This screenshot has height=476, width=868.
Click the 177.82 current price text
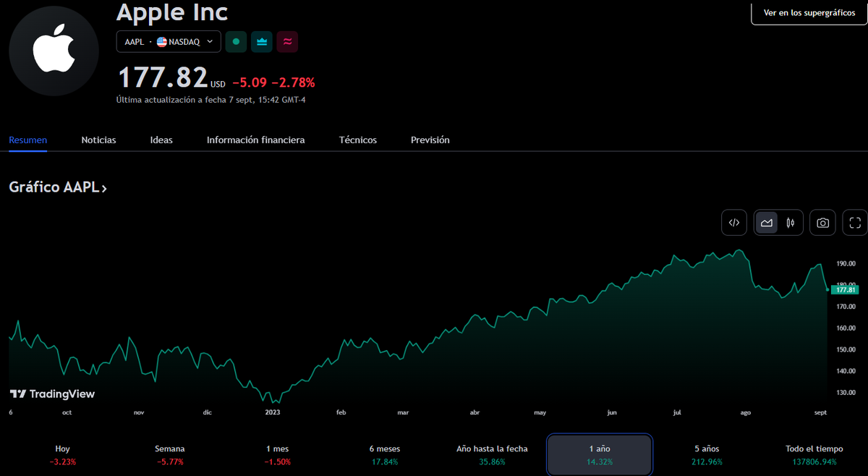pyautogui.click(x=163, y=77)
